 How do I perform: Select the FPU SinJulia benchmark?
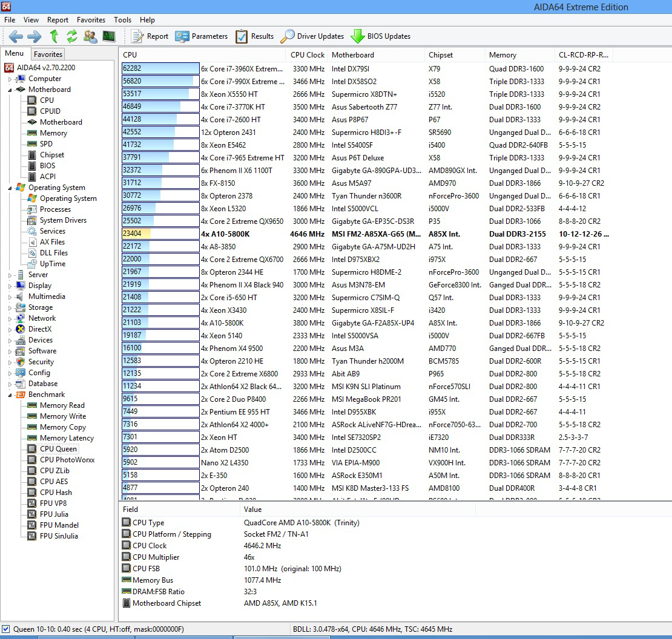[x=59, y=536]
